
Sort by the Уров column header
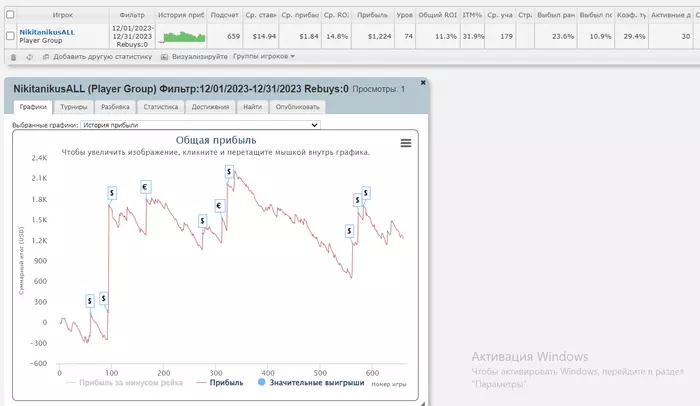click(x=404, y=15)
